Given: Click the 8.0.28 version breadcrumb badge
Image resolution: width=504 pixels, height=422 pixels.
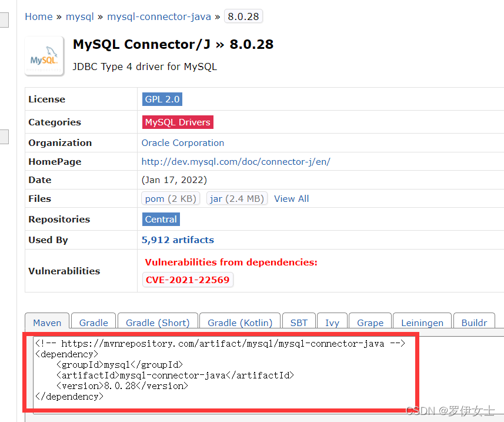Looking at the screenshot, I should coord(243,16).
